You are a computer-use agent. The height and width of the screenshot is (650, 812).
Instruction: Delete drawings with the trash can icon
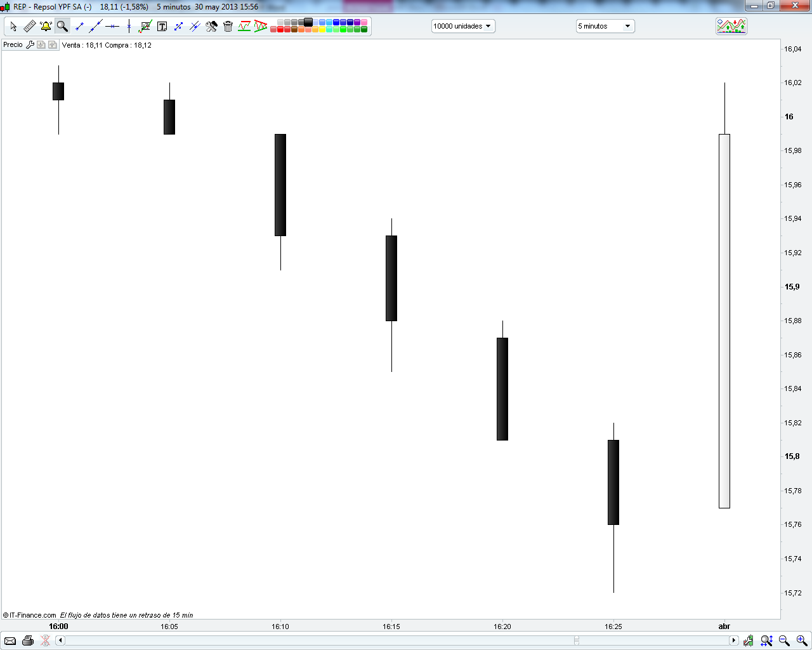tap(228, 26)
